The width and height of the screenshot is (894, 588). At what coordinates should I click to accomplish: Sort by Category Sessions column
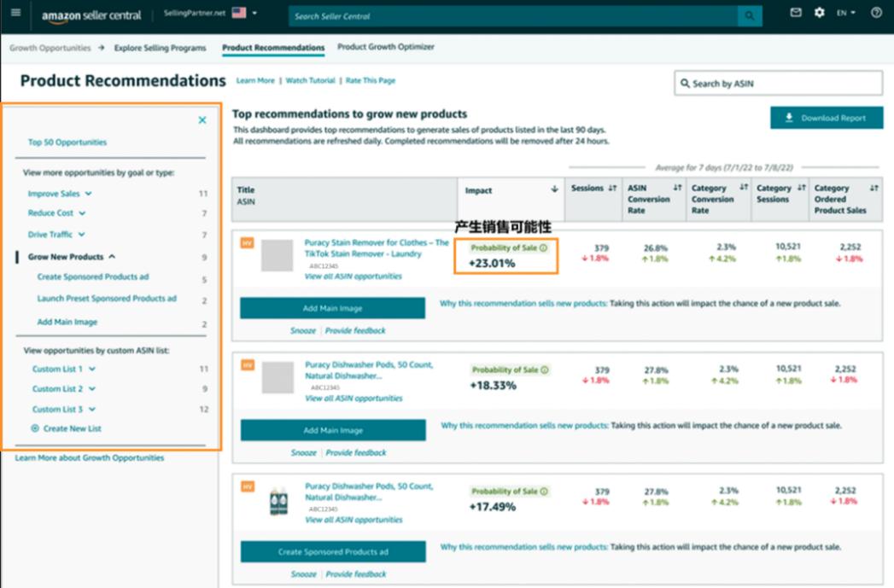pyautogui.click(x=802, y=188)
